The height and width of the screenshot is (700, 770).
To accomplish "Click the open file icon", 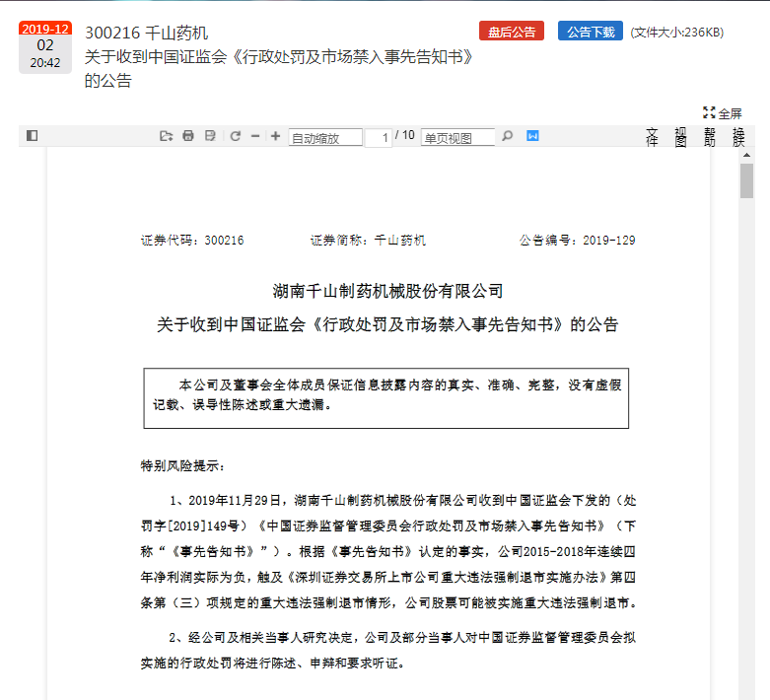I will (x=166, y=136).
